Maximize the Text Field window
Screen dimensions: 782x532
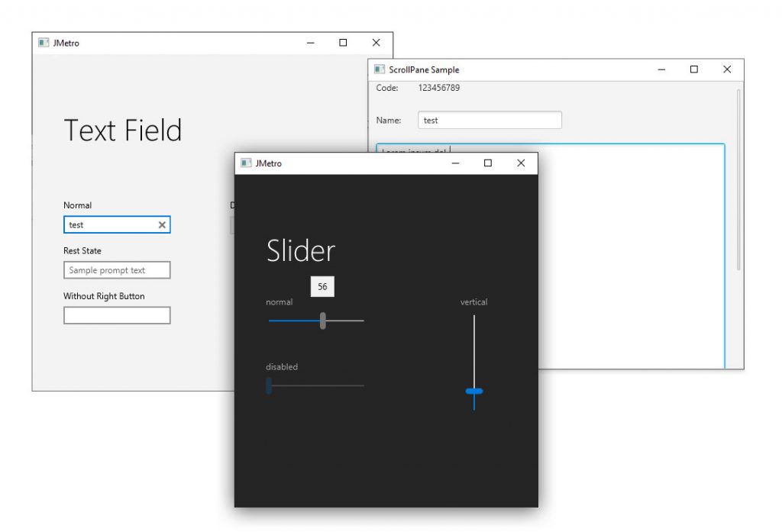pos(343,43)
